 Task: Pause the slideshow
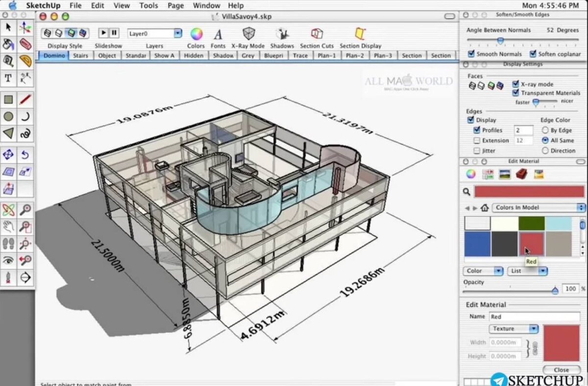coord(114,33)
